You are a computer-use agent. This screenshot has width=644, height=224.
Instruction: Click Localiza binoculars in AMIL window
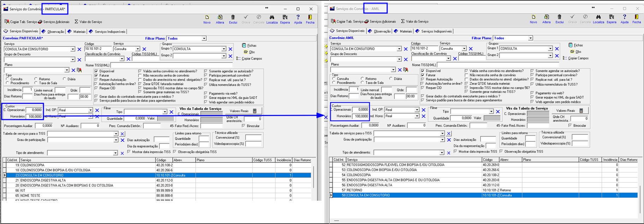[598, 19]
